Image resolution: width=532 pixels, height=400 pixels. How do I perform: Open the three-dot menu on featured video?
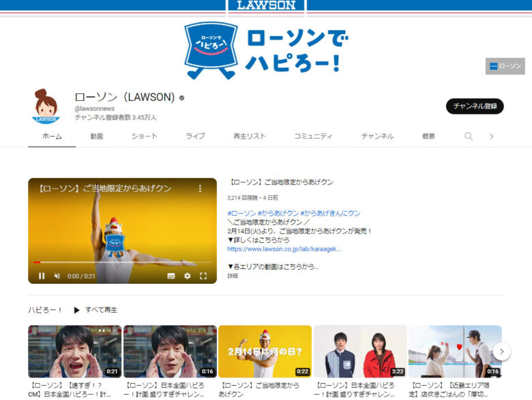click(200, 188)
